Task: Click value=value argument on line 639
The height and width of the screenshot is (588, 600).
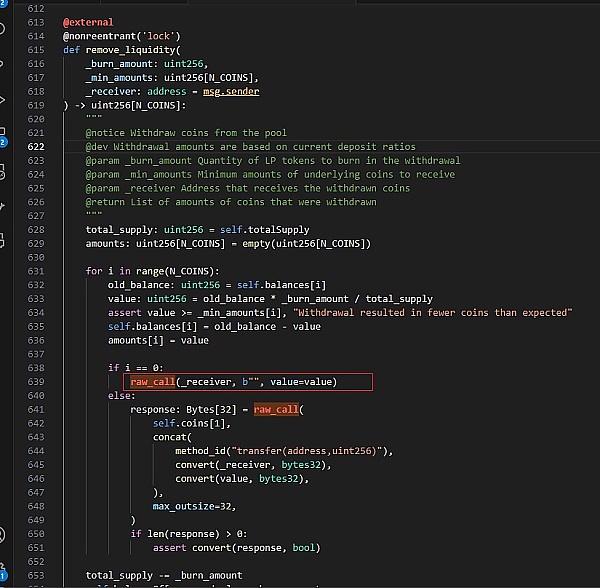Action: point(301,382)
